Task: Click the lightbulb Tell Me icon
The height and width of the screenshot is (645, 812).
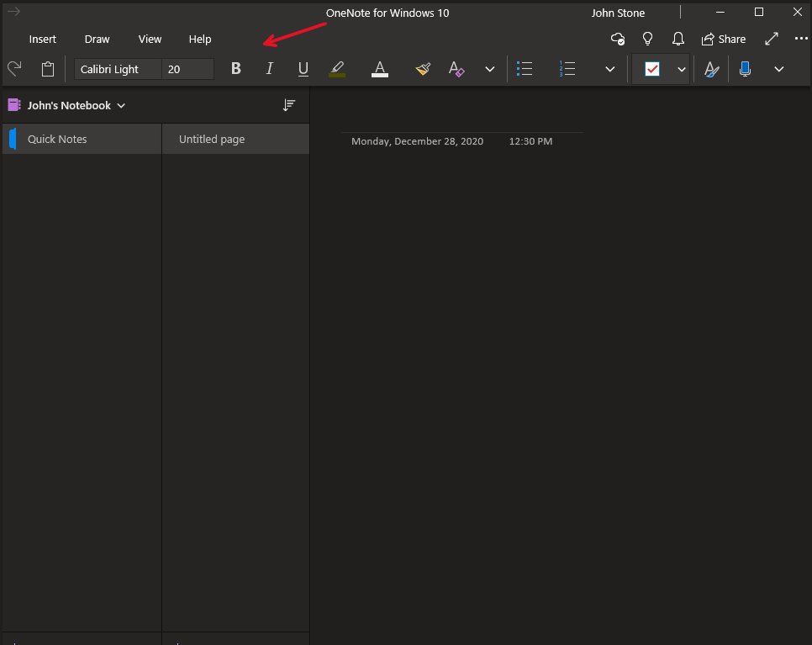Action: (x=647, y=39)
